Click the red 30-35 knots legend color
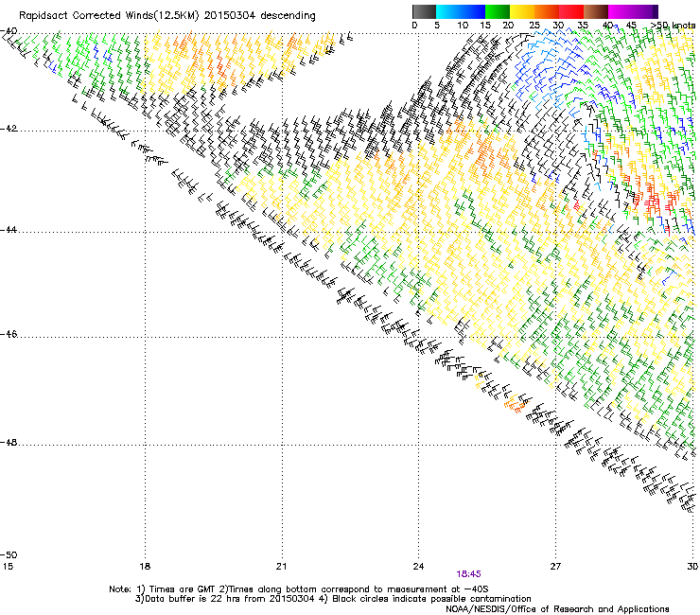The width and height of the screenshot is (700, 615). [x=571, y=11]
